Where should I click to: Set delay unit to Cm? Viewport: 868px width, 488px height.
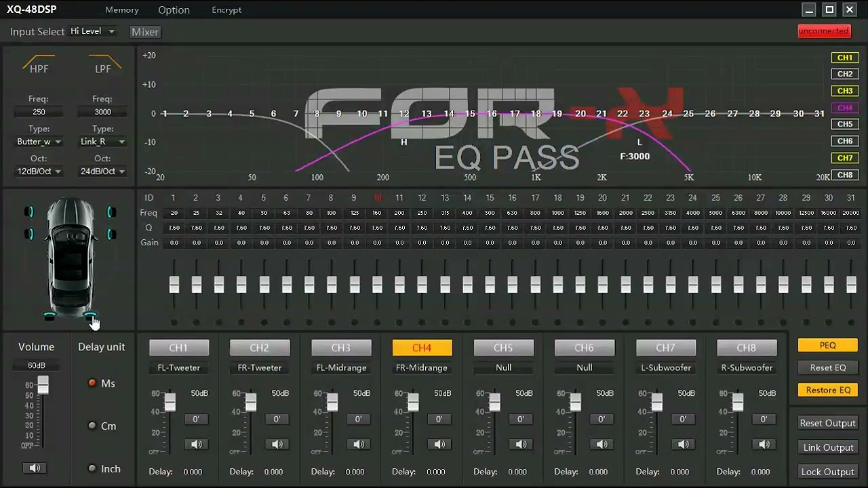tap(92, 426)
